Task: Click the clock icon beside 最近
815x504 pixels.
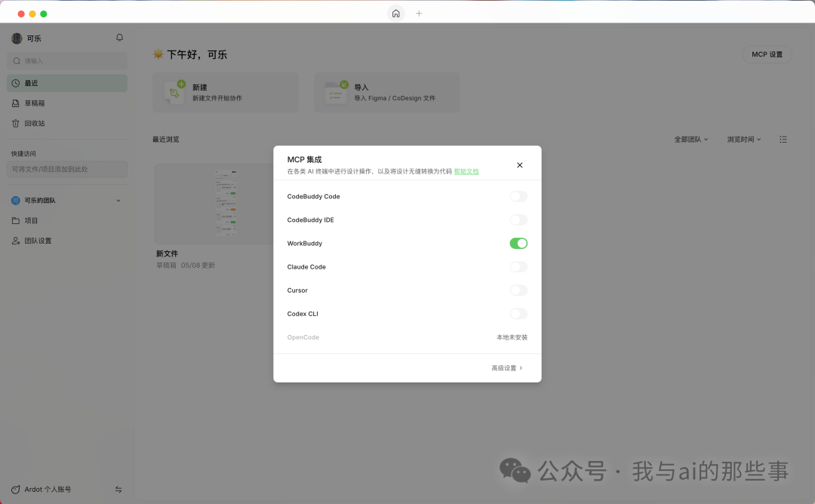Action: click(x=16, y=83)
